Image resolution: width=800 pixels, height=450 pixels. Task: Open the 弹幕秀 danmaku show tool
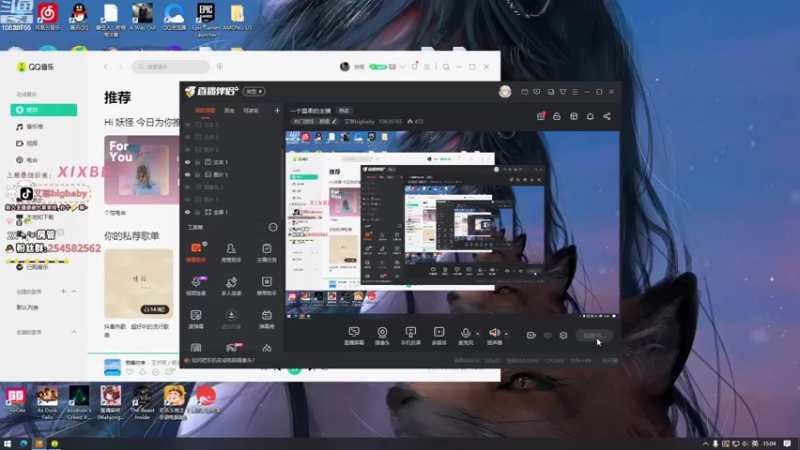pyautogui.click(x=266, y=319)
